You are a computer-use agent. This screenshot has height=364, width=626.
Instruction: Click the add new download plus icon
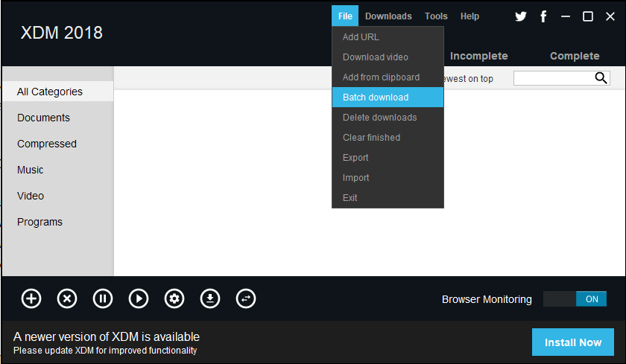(31, 298)
